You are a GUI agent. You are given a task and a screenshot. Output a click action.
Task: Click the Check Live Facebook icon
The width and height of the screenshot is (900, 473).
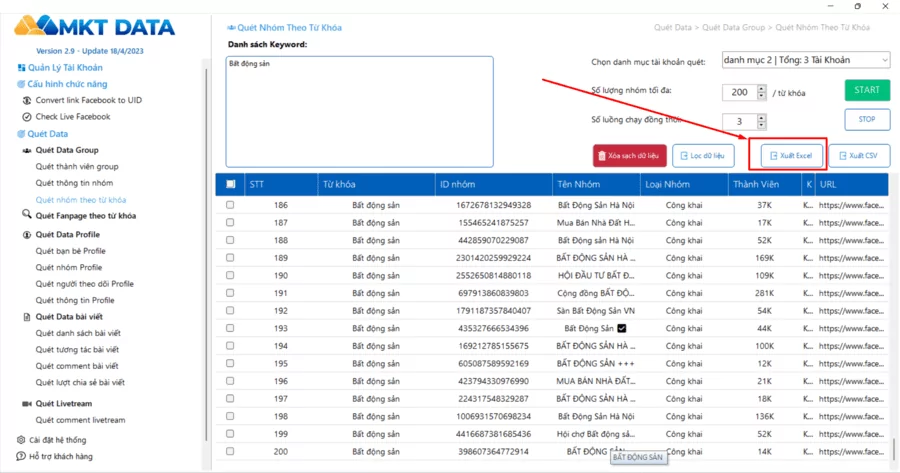point(27,117)
